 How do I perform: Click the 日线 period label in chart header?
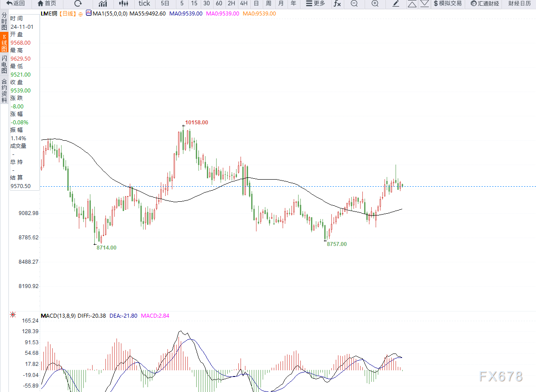point(68,14)
